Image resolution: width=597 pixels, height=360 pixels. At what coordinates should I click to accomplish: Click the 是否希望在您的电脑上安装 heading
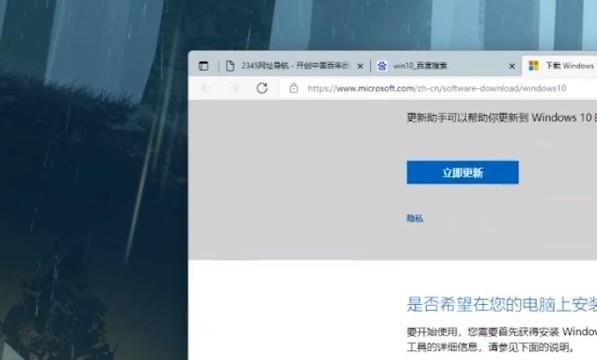[x=502, y=304]
